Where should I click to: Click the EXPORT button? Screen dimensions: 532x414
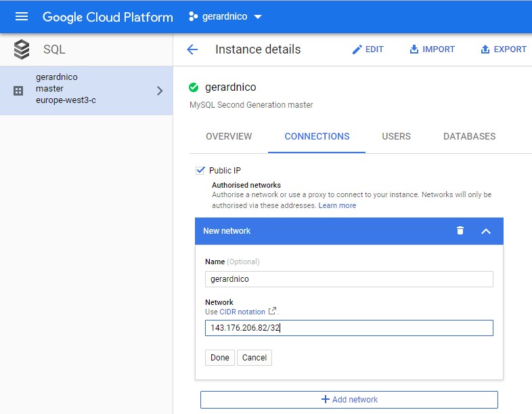503,49
